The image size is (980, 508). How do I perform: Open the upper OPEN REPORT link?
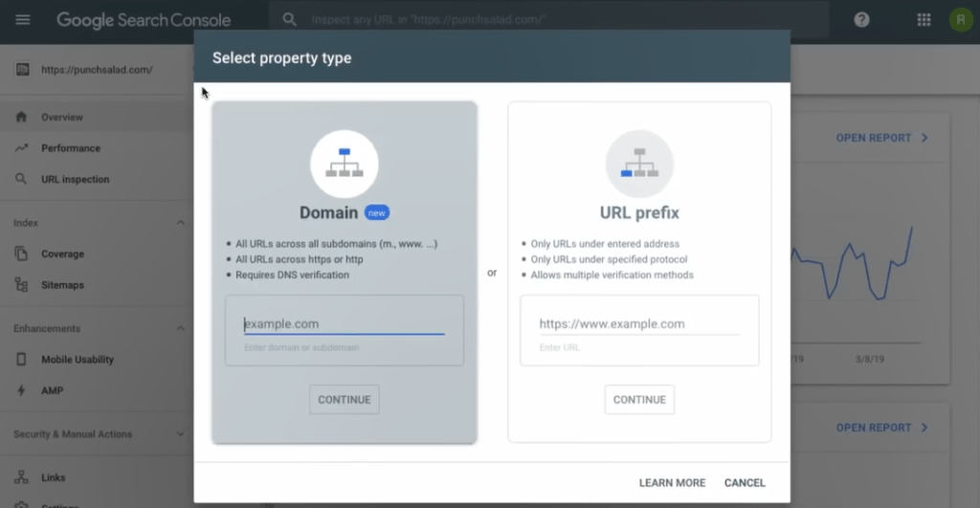[x=881, y=138]
